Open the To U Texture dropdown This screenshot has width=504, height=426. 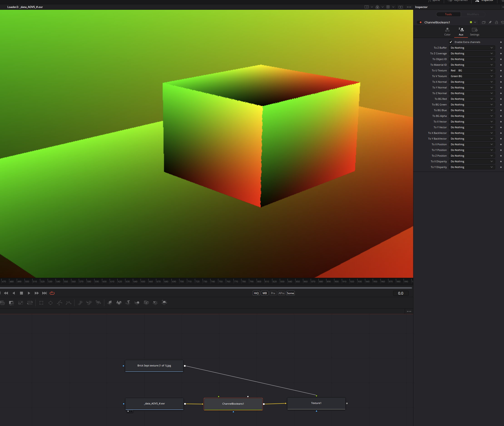tap(472, 70)
